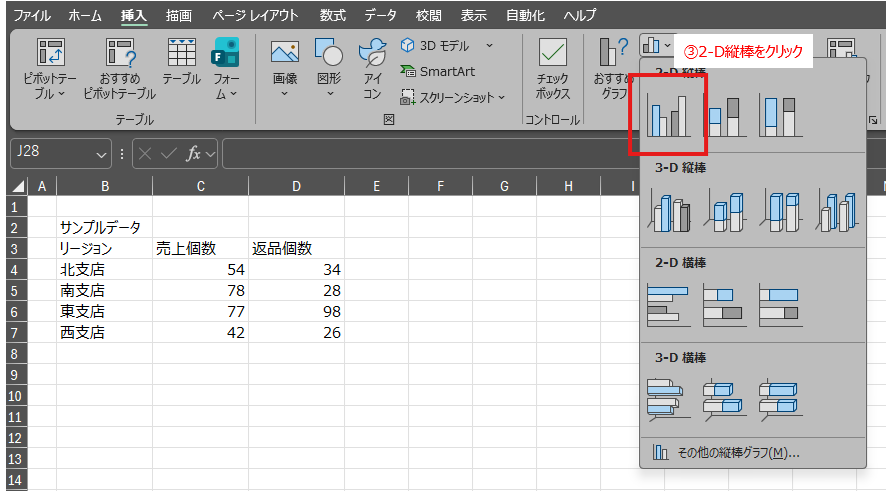Open the データ ribbon tab
This screenshot has width=891, height=494.
click(380, 15)
